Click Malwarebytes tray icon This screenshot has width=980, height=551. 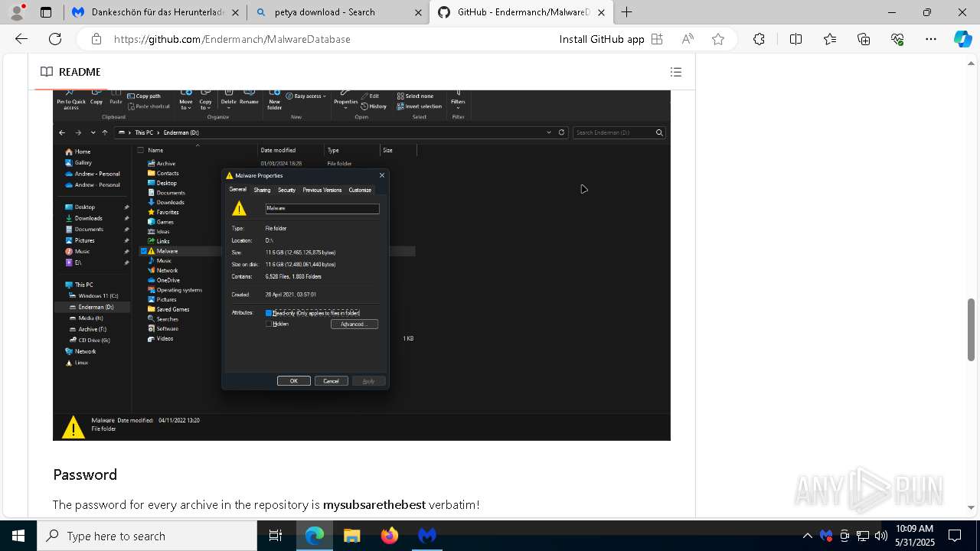pyautogui.click(x=825, y=536)
